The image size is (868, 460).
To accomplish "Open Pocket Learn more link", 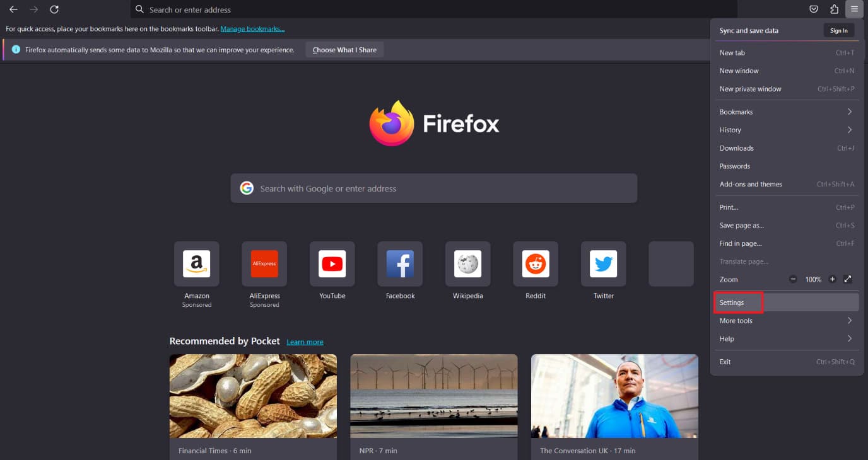I will 305,342.
